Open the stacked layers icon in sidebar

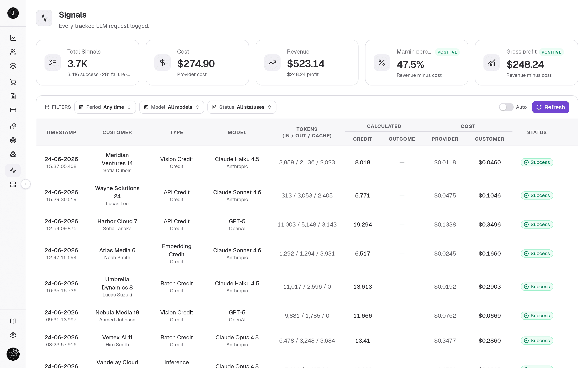13,66
